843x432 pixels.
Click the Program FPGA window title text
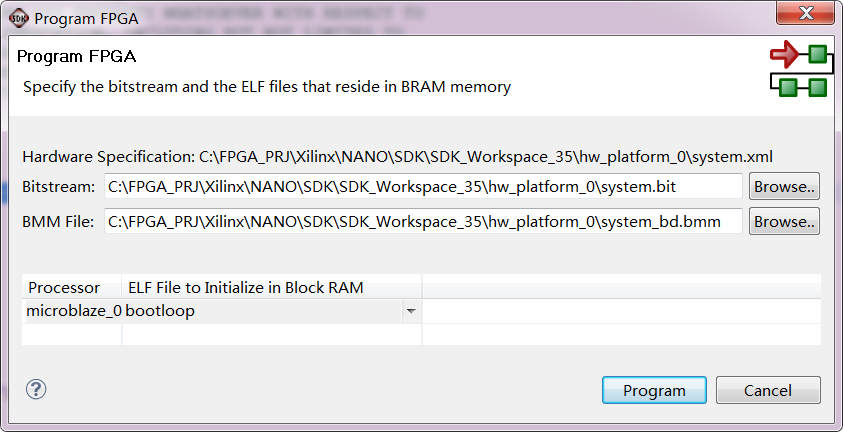coord(85,18)
